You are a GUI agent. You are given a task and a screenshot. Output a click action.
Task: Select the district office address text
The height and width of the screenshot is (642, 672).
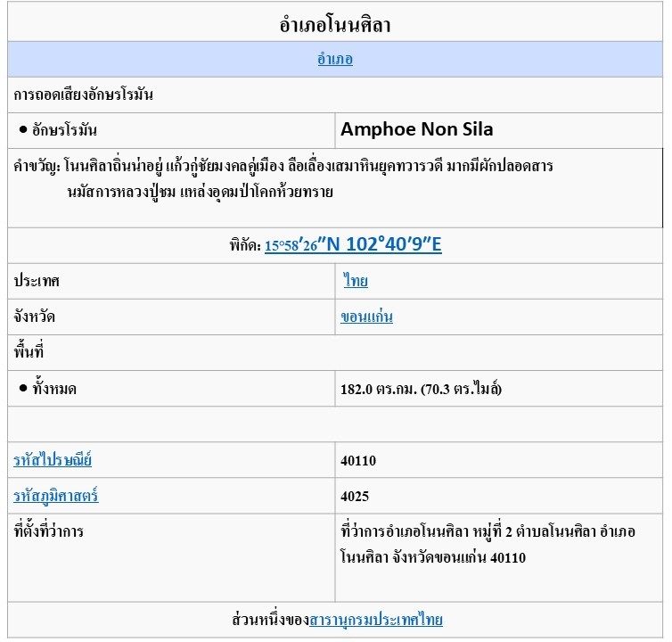click(487, 544)
